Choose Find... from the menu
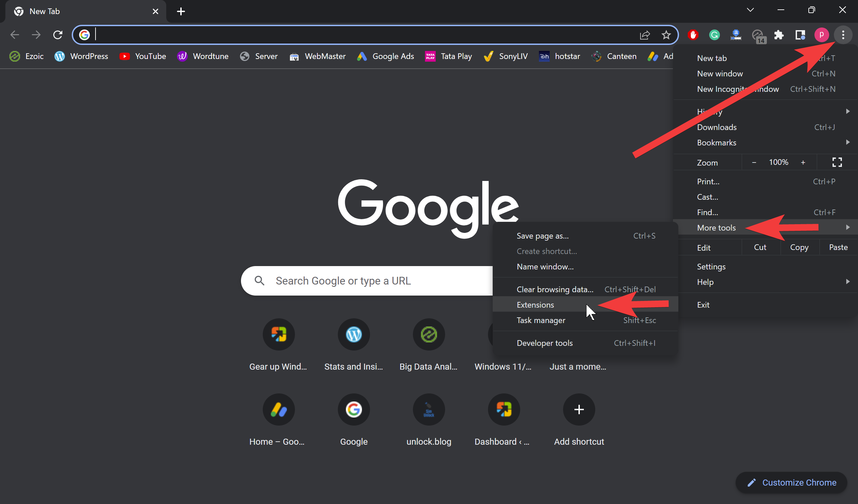The height and width of the screenshot is (504, 858). click(x=765, y=212)
